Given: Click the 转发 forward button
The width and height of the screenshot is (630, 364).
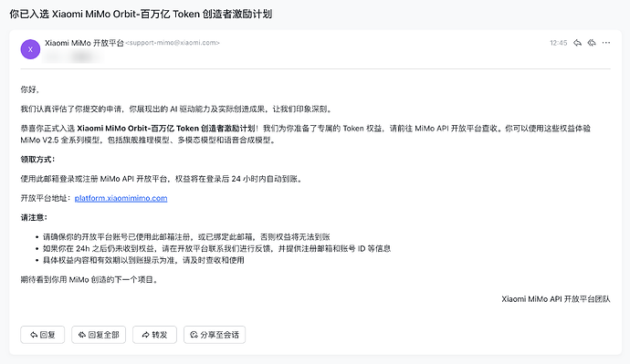Looking at the screenshot, I should pos(154,335).
